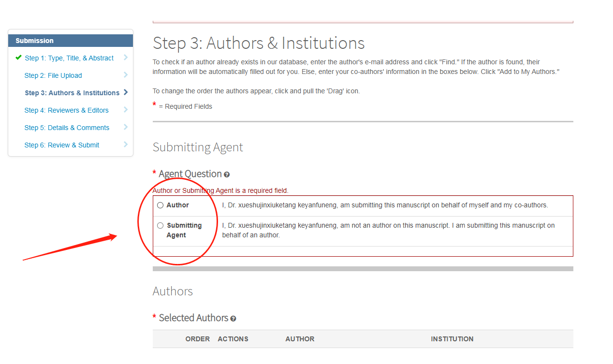Select the Submitting Agent radio button

[x=161, y=226]
